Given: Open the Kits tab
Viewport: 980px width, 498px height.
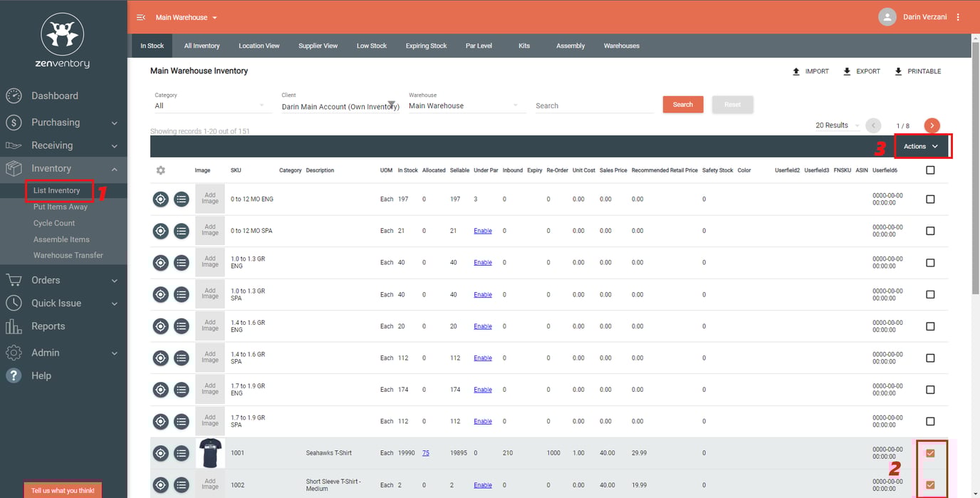Looking at the screenshot, I should coord(524,46).
